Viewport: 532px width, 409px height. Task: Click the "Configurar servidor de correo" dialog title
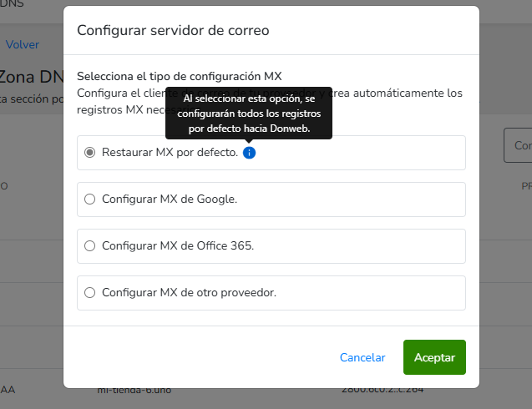(173, 30)
